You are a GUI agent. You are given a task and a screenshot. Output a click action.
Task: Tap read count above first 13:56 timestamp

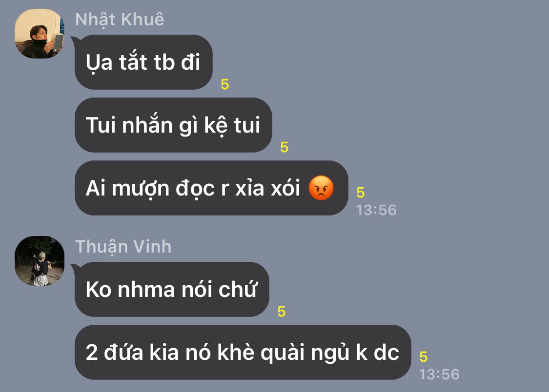tap(361, 193)
